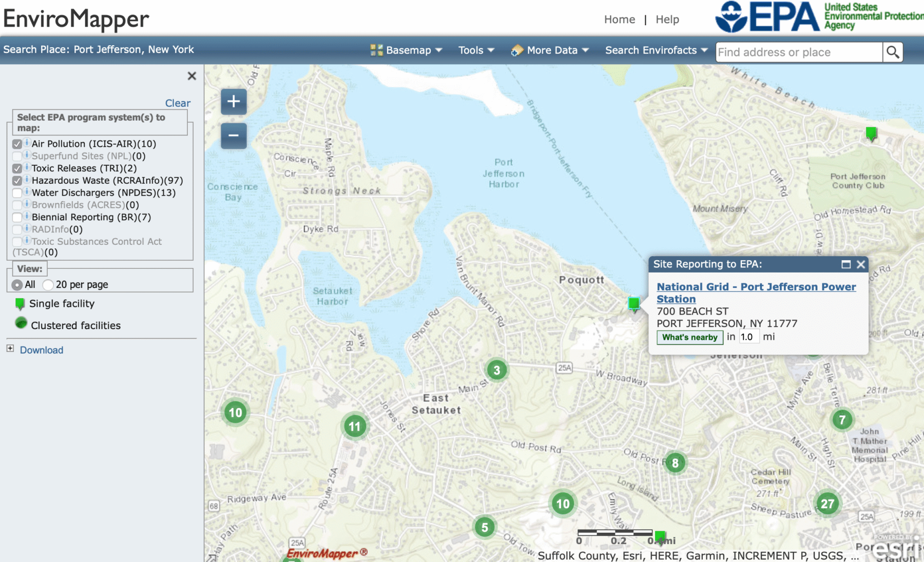This screenshot has height=562, width=924.
Task: Expand the Download section
Action: 10,348
